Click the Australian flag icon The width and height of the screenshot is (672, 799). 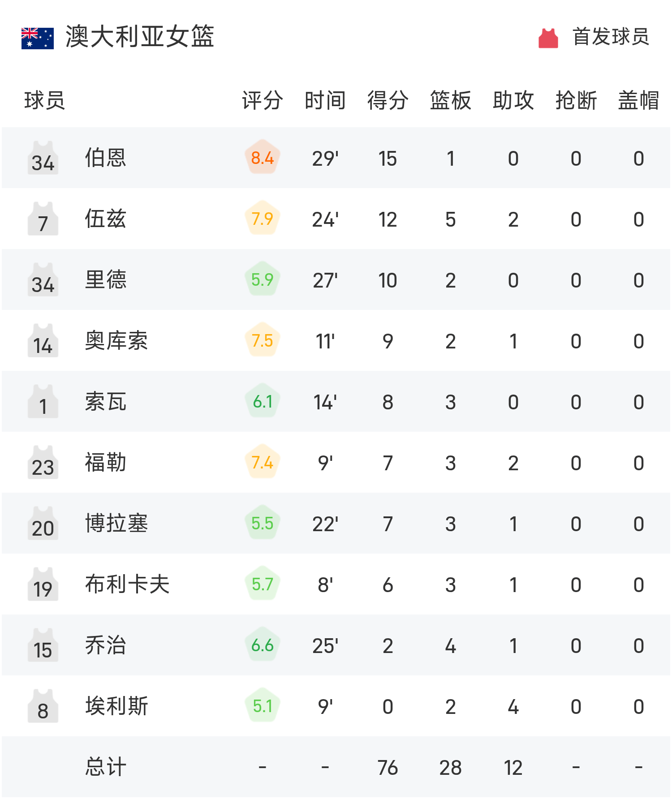(38, 38)
